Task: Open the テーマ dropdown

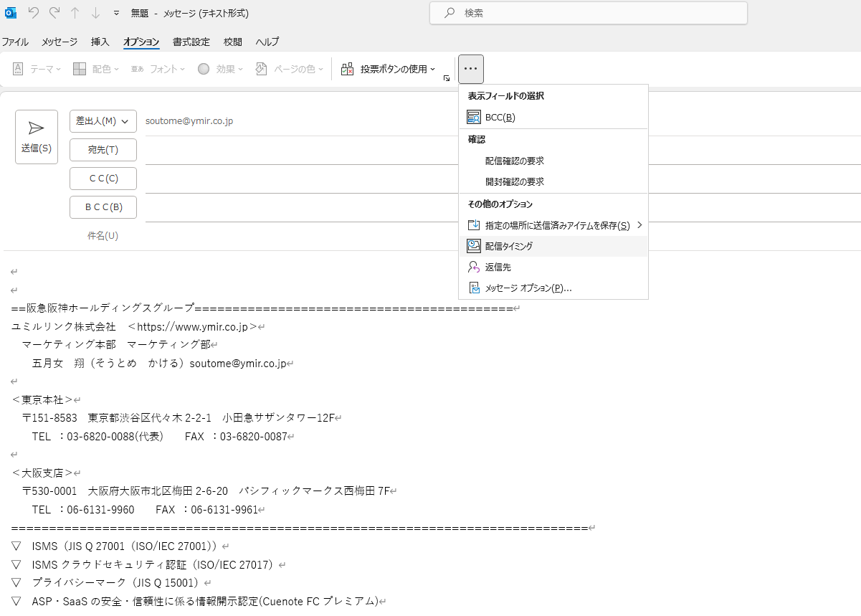Action: tap(37, 69)
